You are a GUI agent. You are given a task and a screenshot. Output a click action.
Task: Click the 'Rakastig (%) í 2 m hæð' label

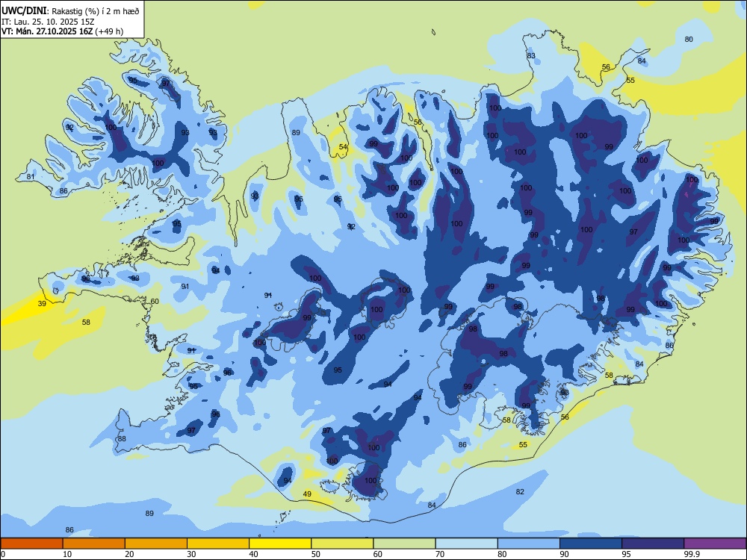pyautogui.click(x=96, y=11)
